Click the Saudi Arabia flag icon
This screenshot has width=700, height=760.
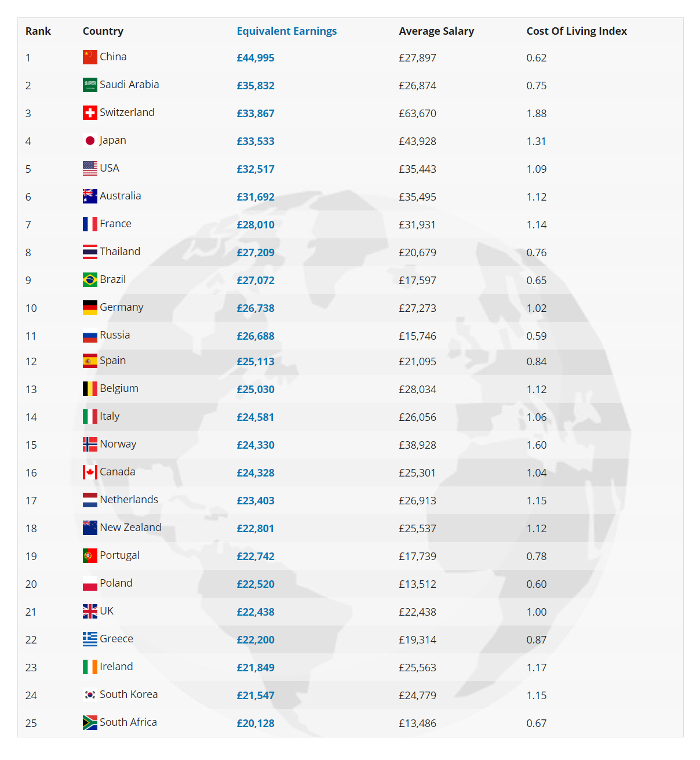(90, 85)
